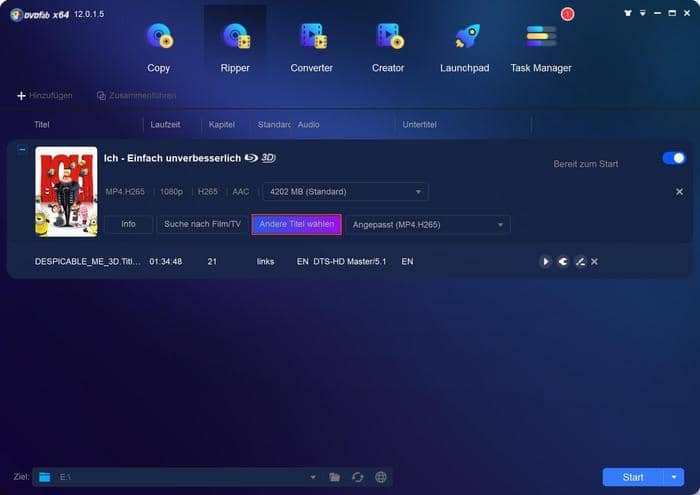Toggle the Bereit zum Start switch off
The height and width of the screenshot is (495, 700).
click(674, 158)
